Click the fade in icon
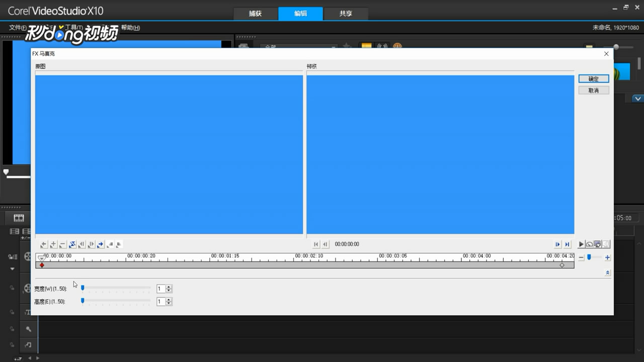The height and width of the screenshot is (362, 644). coord(110,244)
